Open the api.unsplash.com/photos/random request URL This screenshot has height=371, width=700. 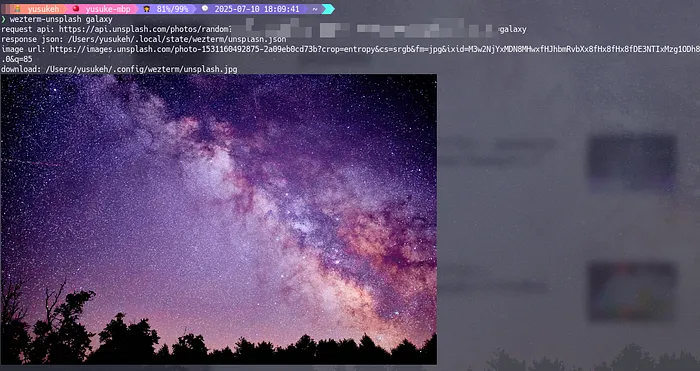tap(146, 29)
